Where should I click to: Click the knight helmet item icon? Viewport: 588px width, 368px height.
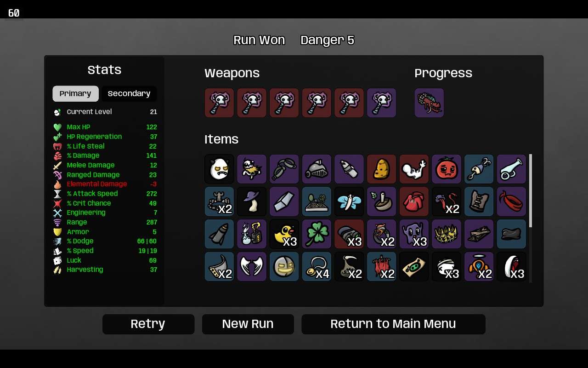(x=317, y=169)
